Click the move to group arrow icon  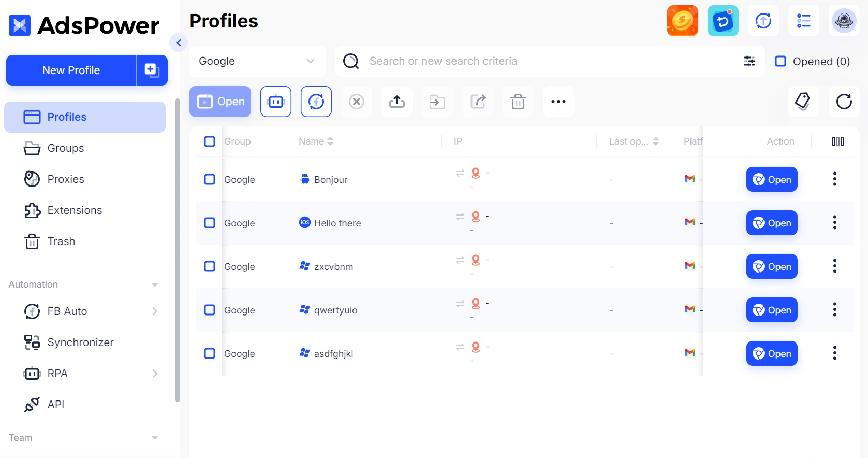(x=437, y=102)
